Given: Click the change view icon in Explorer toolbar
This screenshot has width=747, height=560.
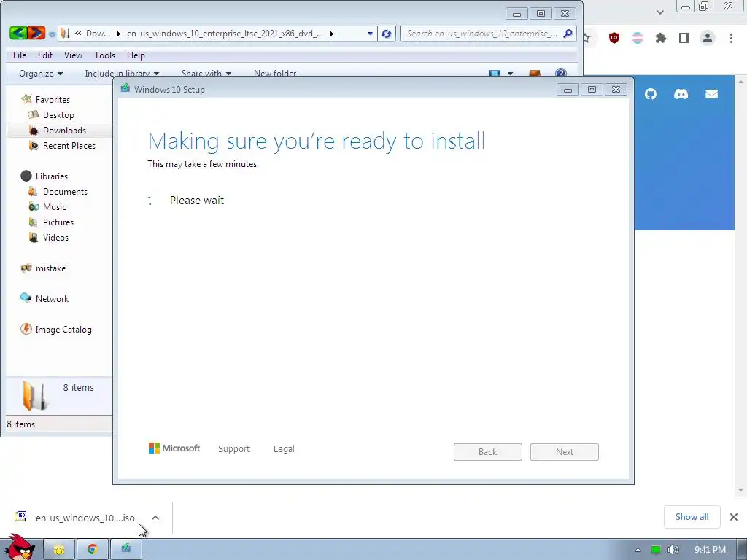Looking at the screenshot, I should [495, 74].
